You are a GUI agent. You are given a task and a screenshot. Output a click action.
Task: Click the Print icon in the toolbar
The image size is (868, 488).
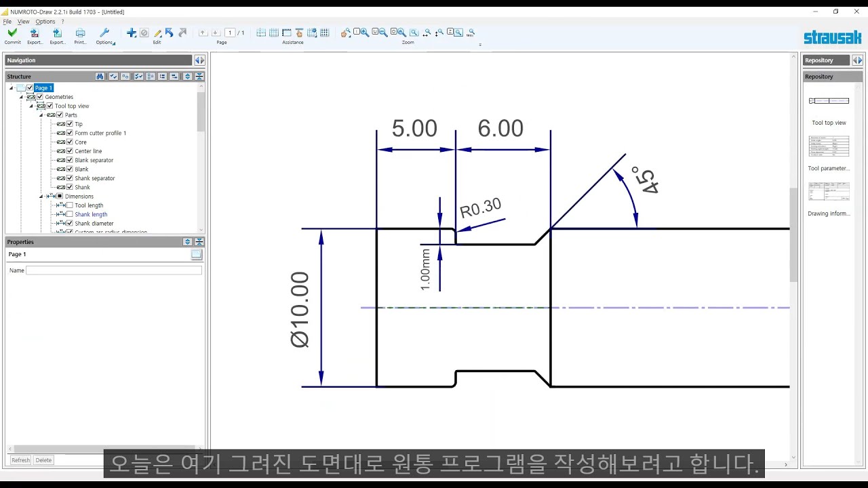[80, 33]
